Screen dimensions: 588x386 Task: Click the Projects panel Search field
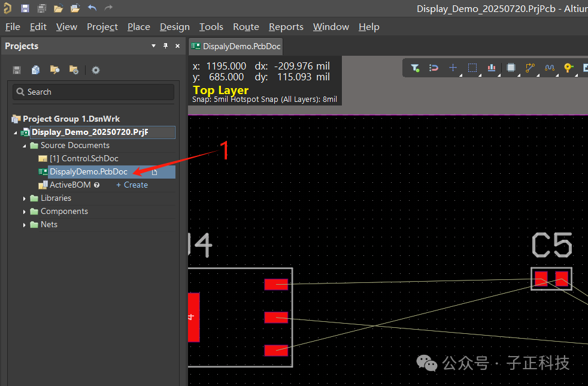tap(93, 92)
